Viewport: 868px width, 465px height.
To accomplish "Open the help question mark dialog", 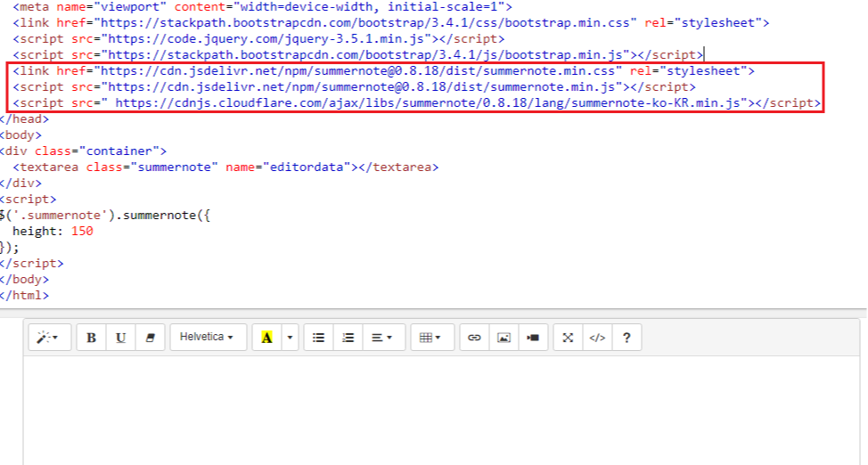I will (626, 337).
